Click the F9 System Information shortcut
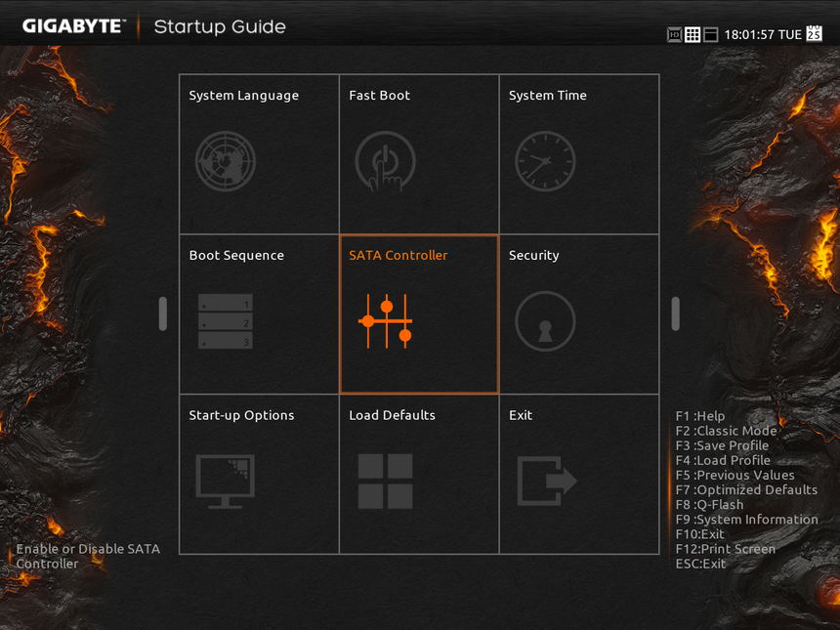Viewport: 840px width, 630px height. coord(746,520)
